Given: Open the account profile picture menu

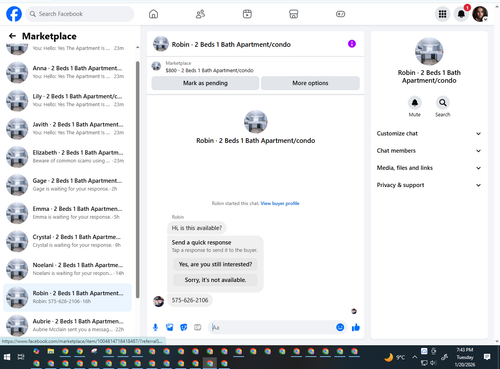Looking at the screenshot, I should pyautogui.click(x=480, y=14).
